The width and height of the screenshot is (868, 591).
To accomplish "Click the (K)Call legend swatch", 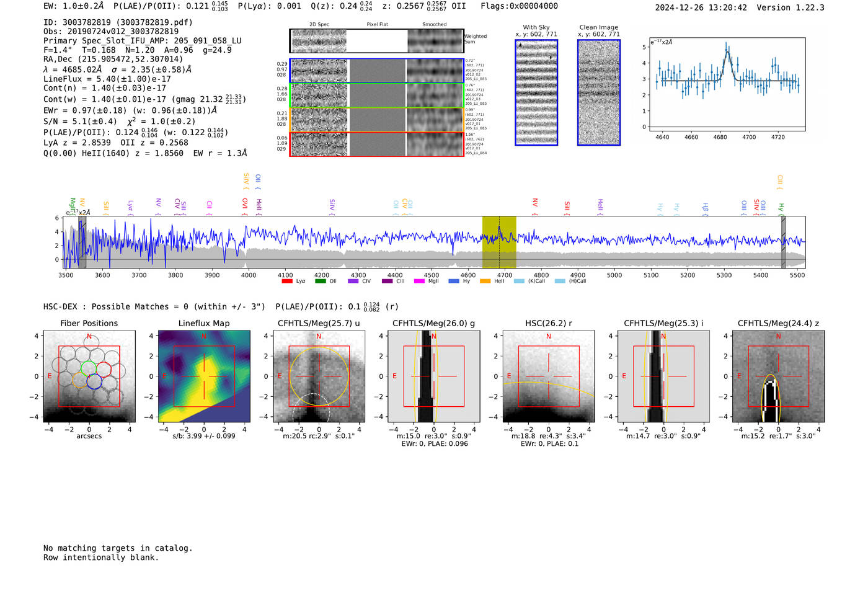I will [519, 281].
